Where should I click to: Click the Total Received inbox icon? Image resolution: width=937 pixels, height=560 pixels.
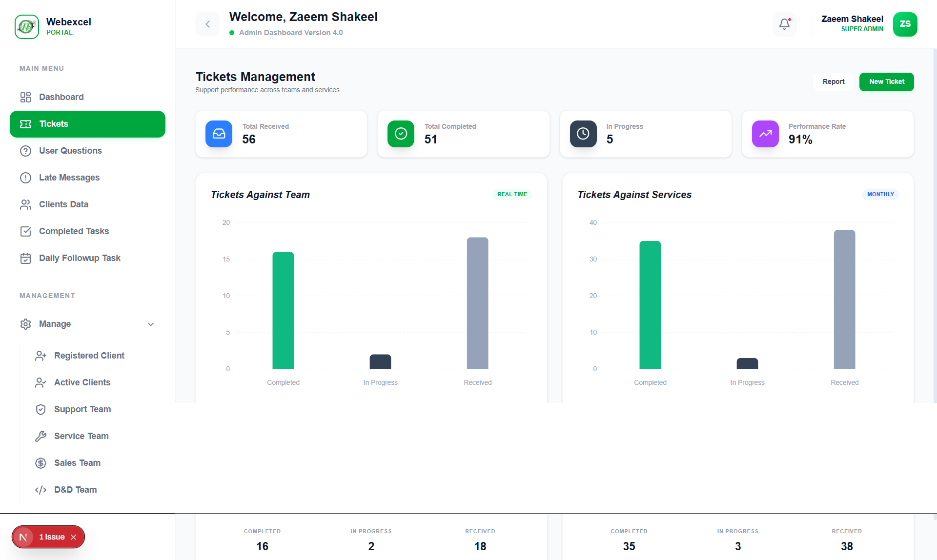pyautogui.click(x=219, y=134)
